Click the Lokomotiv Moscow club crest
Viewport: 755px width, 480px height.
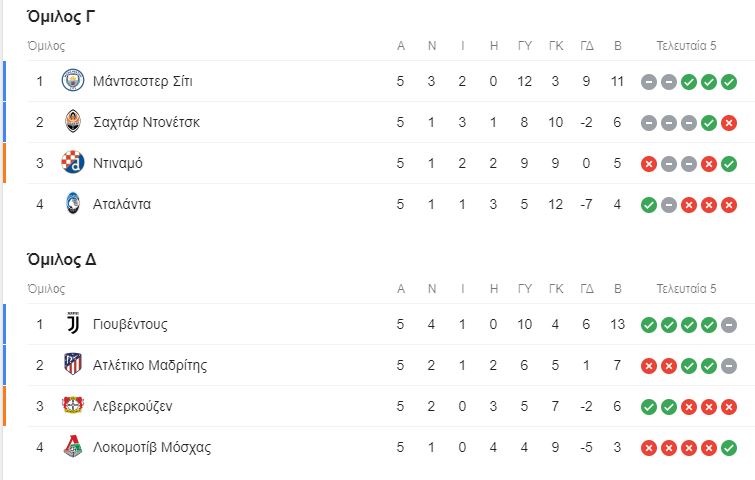(x=73, y=446)
